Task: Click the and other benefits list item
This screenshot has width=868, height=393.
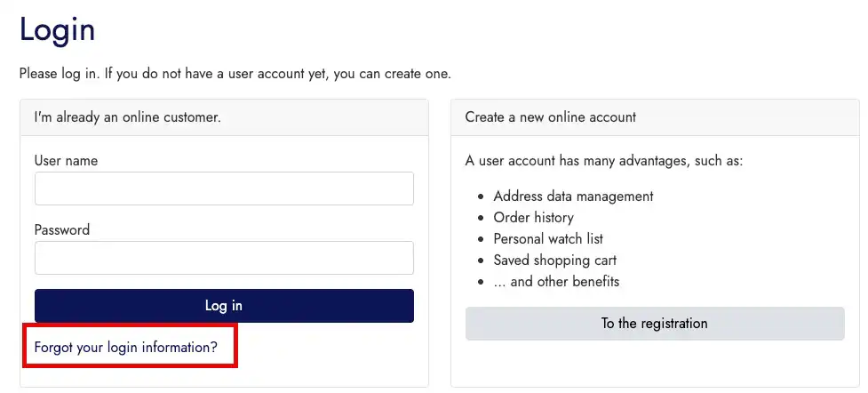Action: [x=556, y=282]
